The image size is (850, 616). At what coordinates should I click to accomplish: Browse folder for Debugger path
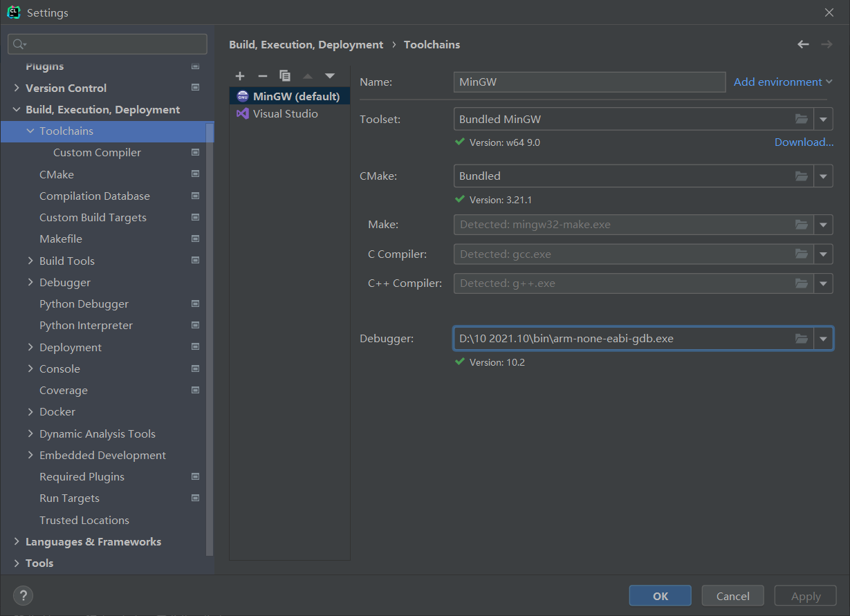pyautogui.click(x=802, y=339)
